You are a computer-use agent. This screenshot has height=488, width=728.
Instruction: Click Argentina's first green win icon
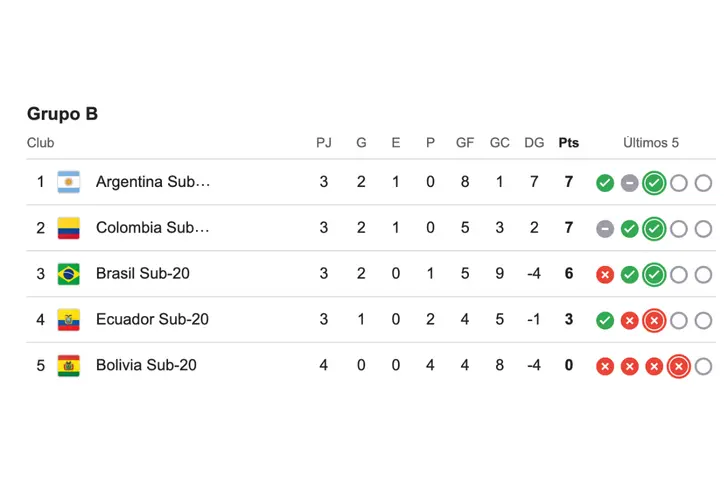pos(605,183)
